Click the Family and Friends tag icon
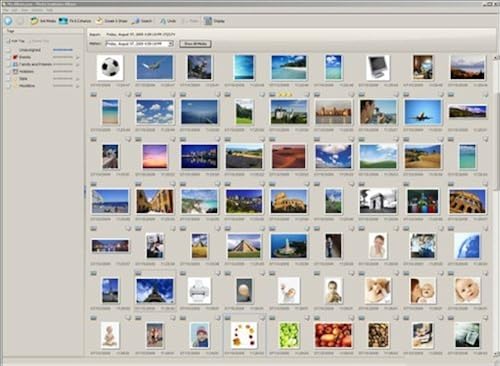Screen dimensions: 500x366 pos(15,64)
